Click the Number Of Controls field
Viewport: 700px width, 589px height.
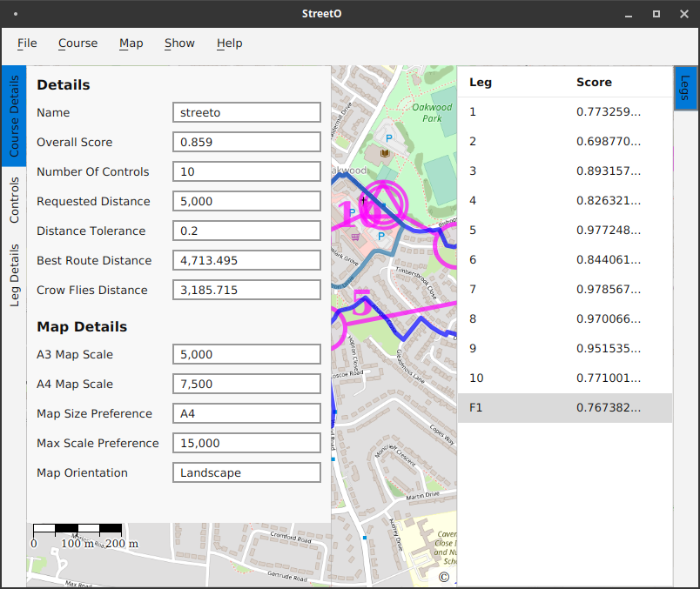pyautogui.click(x=246, y=171)
